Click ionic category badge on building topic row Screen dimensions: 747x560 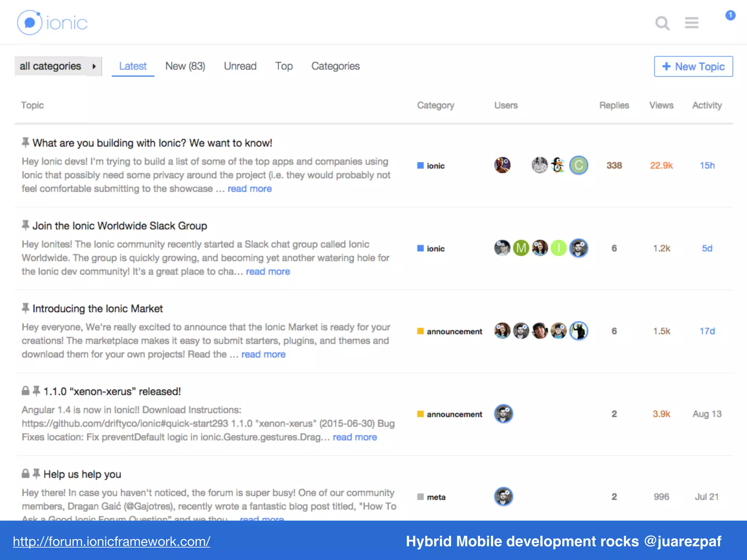click(x=431, y=166)
